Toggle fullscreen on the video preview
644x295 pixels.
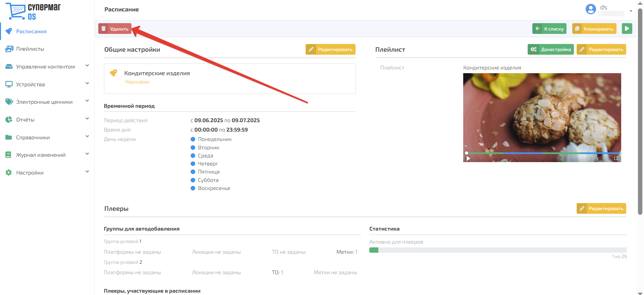tap(616, 158)
